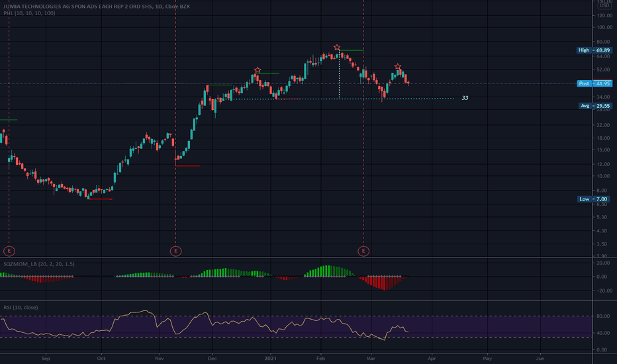617x364 pixels.
Task: Click the -20.00 label on squeeze momentum scale
Action: click(604, 291)
